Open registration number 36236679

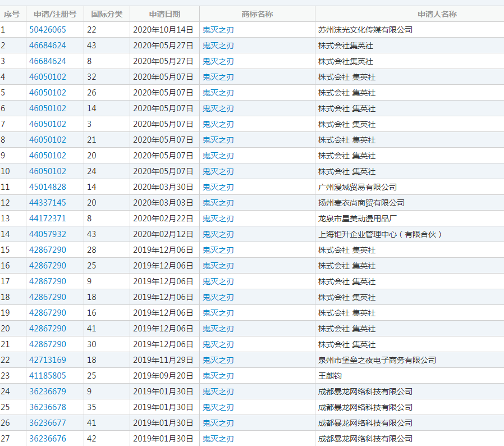[x=48, y=392]
